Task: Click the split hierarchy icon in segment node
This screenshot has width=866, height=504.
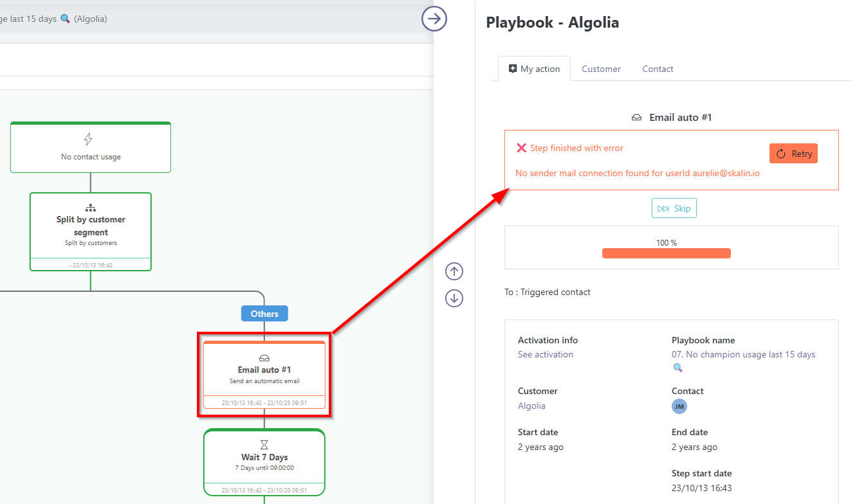Action: (90, 208)
